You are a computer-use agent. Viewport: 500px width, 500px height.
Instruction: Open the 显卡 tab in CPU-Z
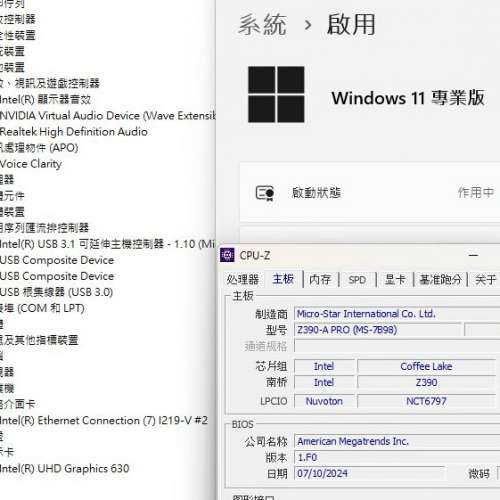(395, 279)
